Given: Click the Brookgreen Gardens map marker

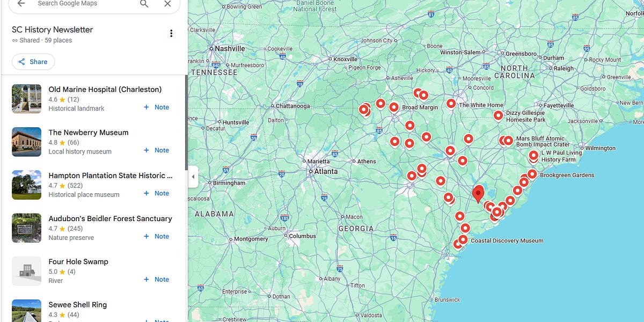Looking at the screenshot, I should tap(532, 174).
